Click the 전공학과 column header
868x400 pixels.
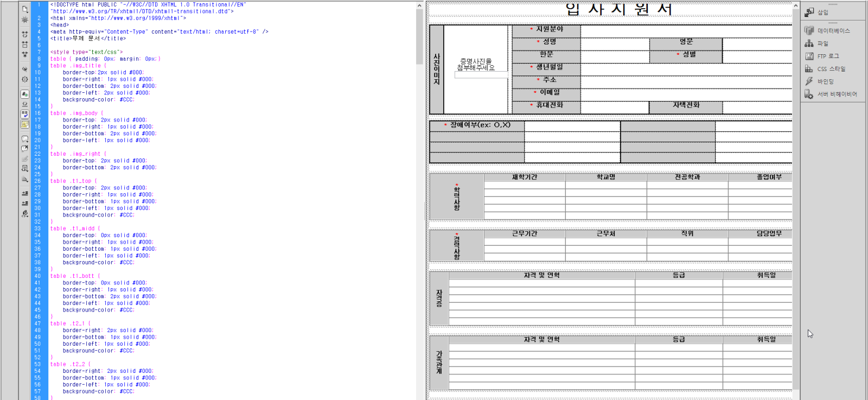tap(687, 177)
